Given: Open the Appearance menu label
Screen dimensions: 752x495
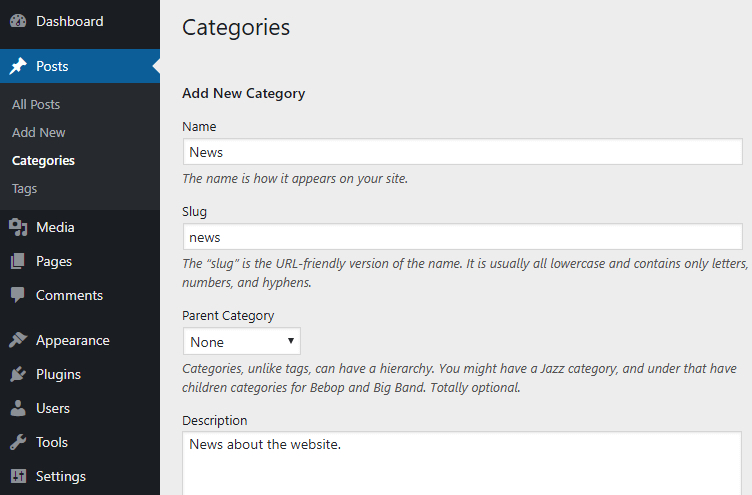Looking at the screenshot, I should coord(73,341).
